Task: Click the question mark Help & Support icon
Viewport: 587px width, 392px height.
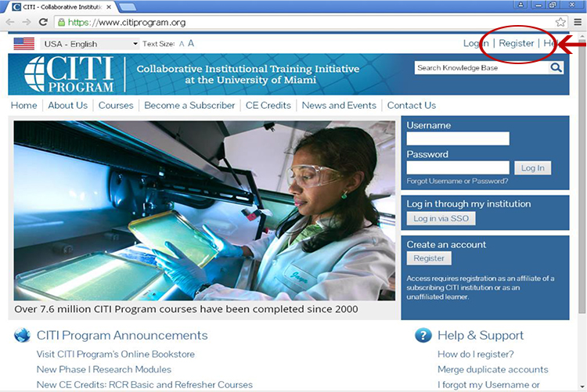Action: 423,335
